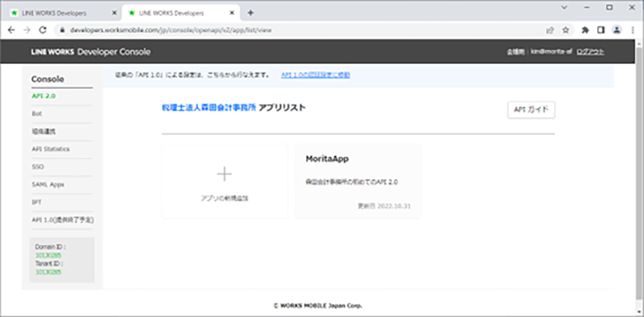Bookmark this page with star icon
644x317 pixels.
click(565, 30)
